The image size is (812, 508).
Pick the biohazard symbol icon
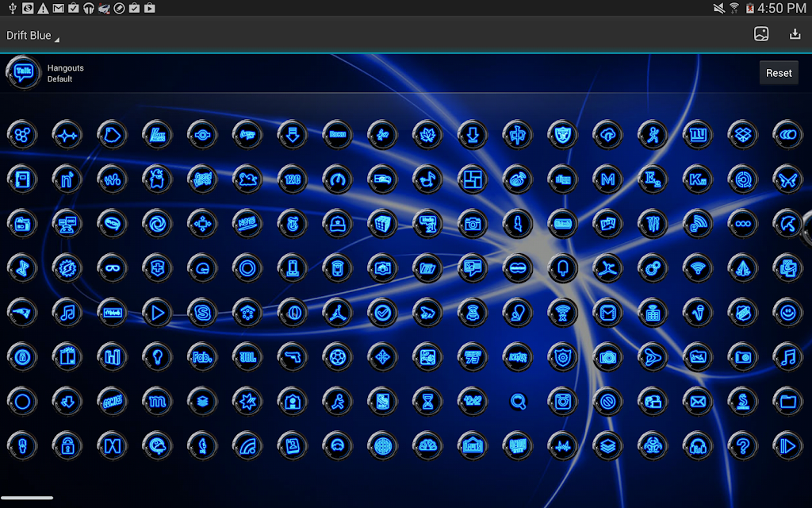tap(653, 446)
